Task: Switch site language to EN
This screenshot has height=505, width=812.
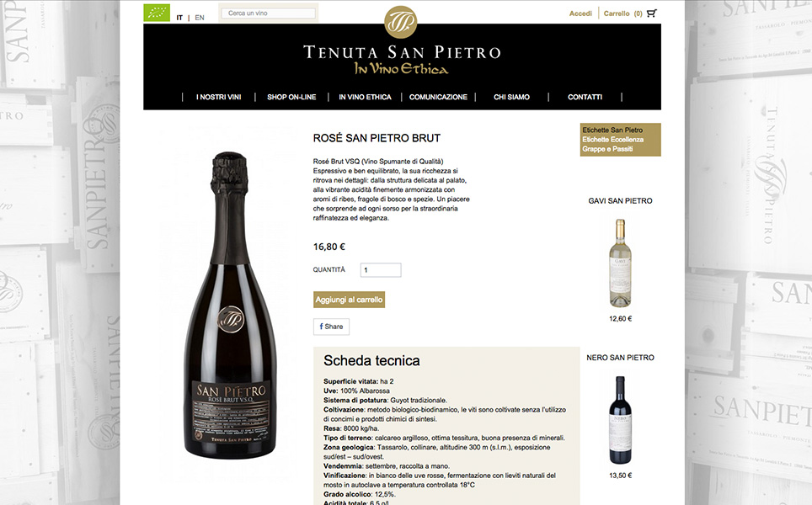Action: 200,18
